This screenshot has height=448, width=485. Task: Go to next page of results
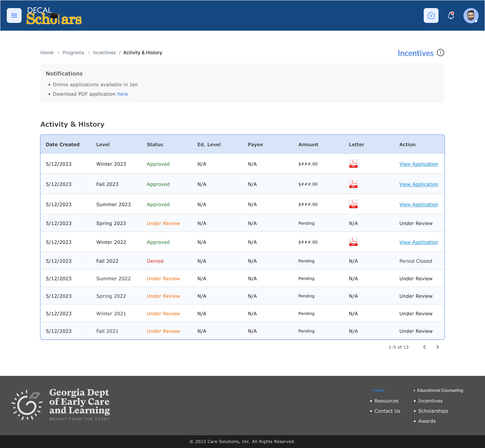pos(438,347)
